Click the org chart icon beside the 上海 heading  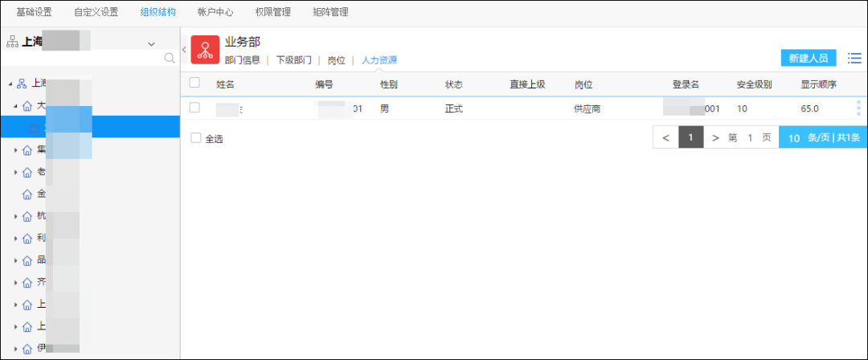pyautogui.click(x=12, y=42)
